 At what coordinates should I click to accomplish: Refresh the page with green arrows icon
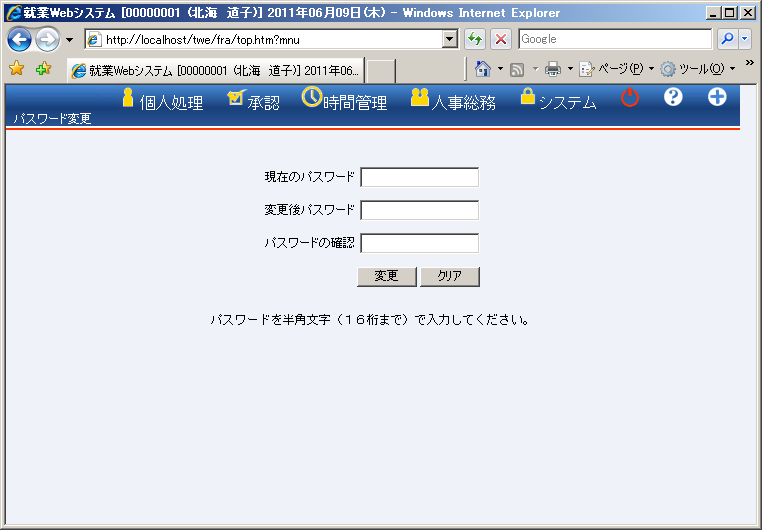coord(476,39)
